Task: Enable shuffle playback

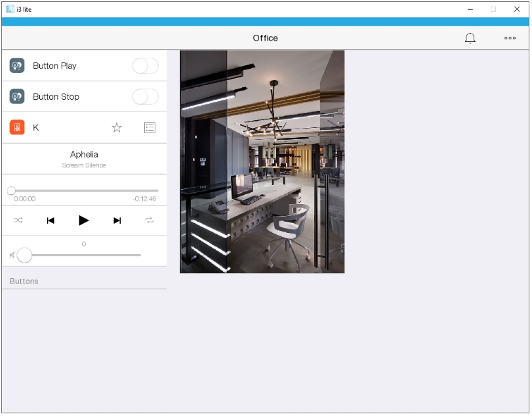Action: tap(18, 220)
